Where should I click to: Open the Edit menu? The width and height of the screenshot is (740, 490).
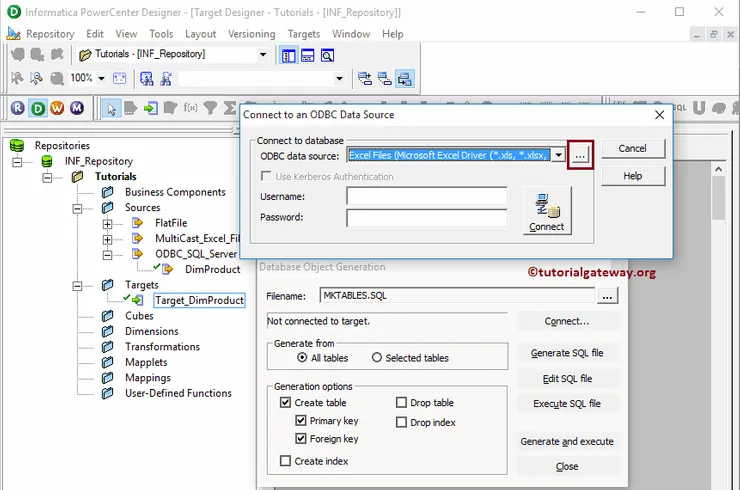[x=94, y=34]
